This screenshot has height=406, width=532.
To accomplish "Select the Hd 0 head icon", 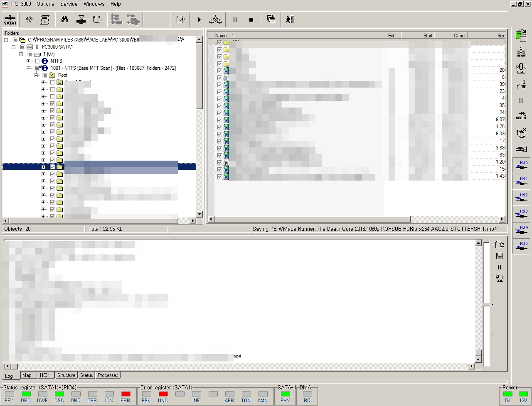I will coord(521,165).
